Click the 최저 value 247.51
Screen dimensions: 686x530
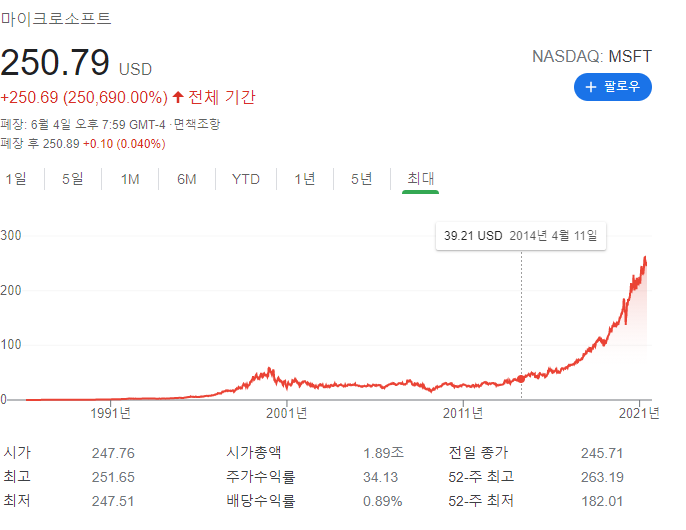point(113,501)
